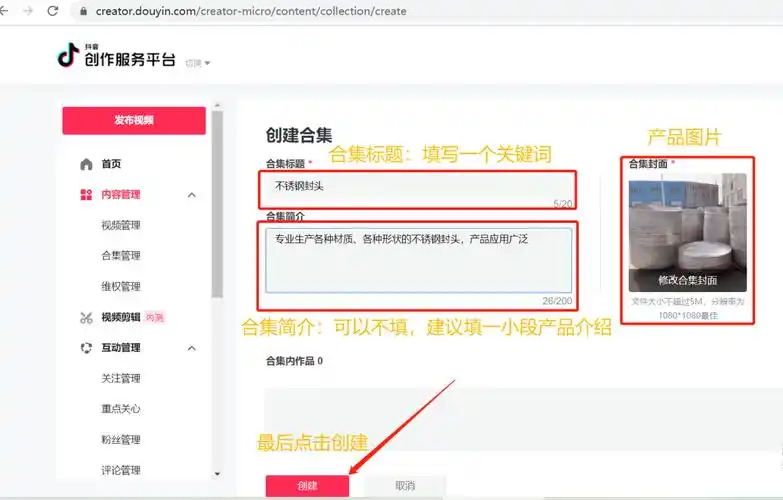783x500 pixels.
Task: Select 合集管理 in the sidebar
Action: [x=120, y=256]
